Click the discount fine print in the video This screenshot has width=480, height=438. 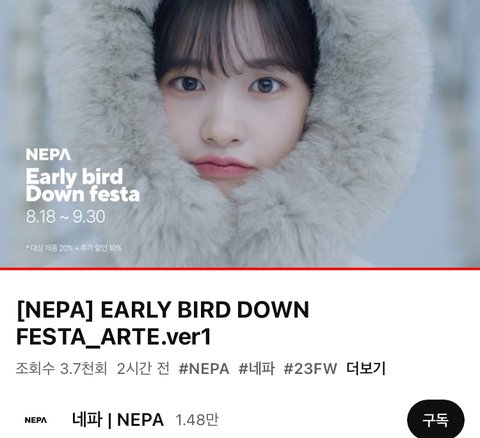pyautogui.click(x=74, y=248)
